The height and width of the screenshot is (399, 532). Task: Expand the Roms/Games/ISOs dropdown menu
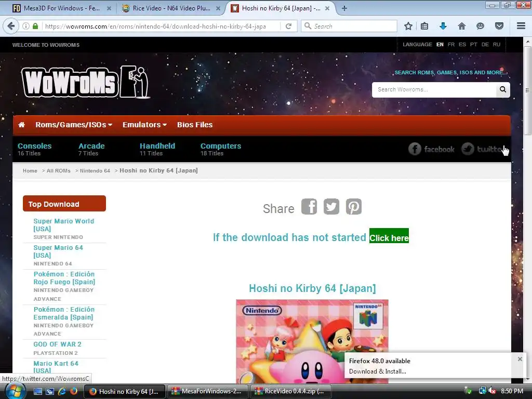click(74, 125)
